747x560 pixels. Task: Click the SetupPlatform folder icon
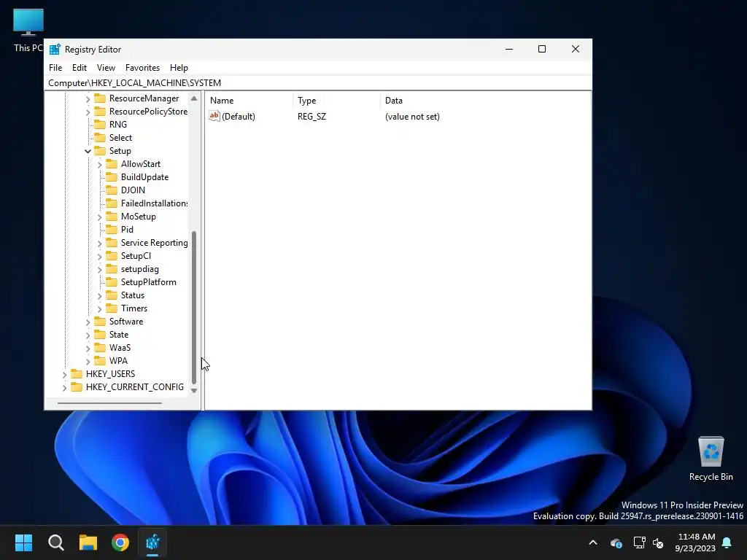[112, 282]
